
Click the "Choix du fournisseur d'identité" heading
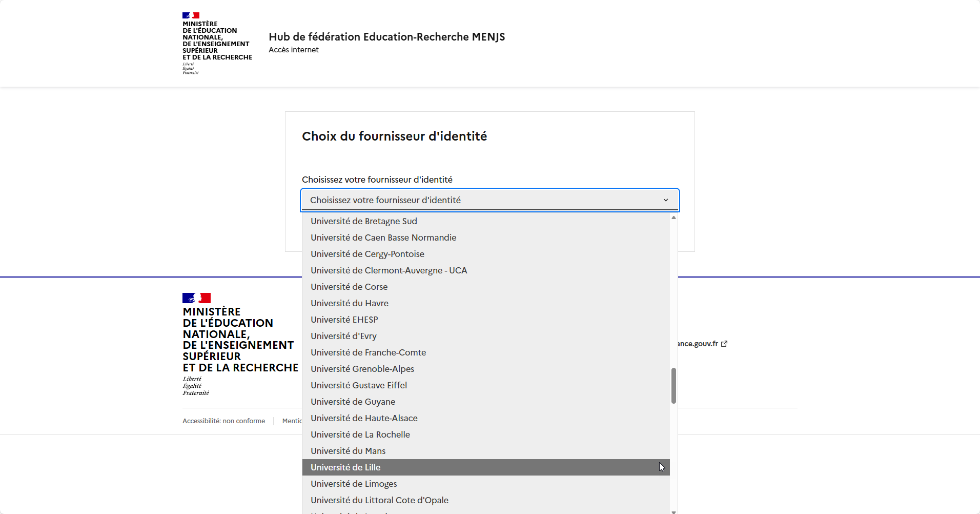click(394, 136)
